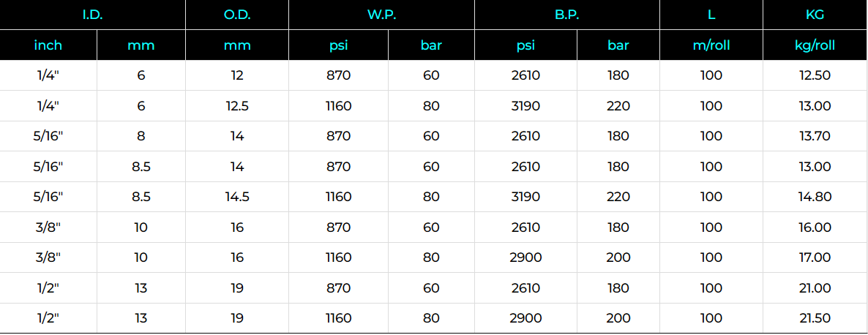
Task: Select the kg/roll subheader cell
Action: point(815,45)
